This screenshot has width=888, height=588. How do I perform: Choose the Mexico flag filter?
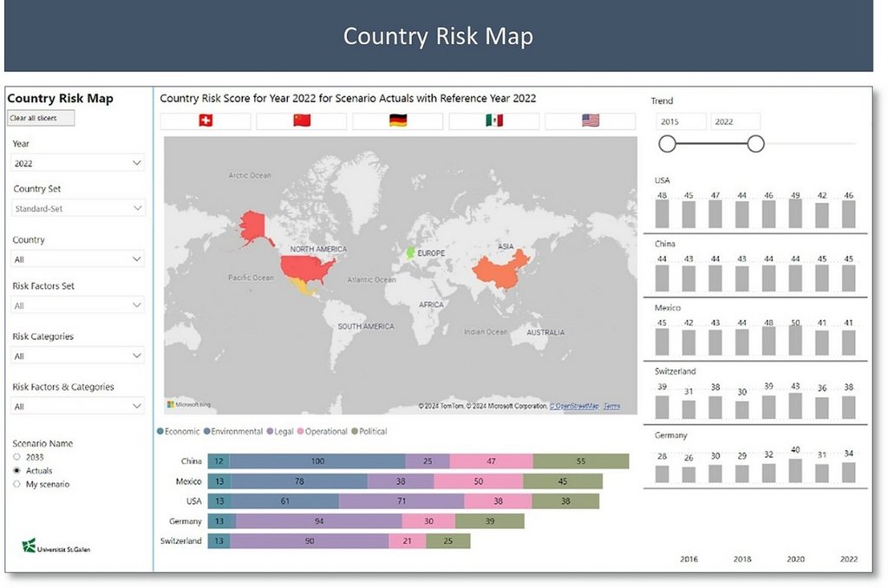[493, 121]
